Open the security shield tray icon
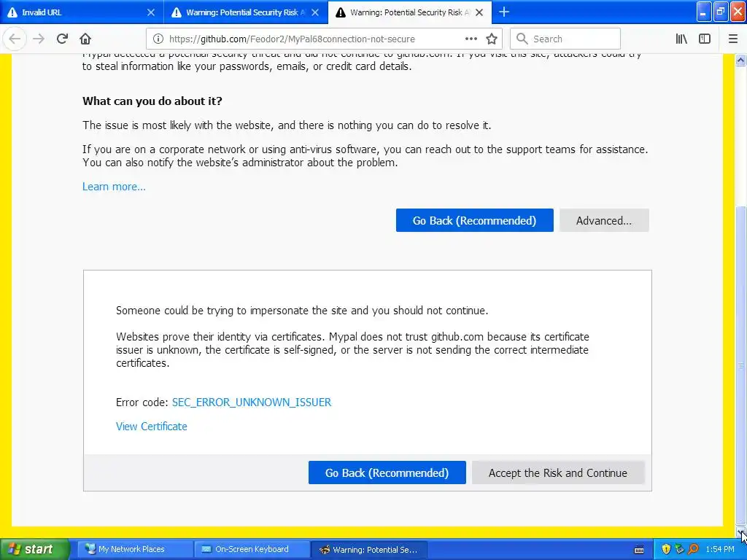Screen dimensions: 747x560 coord(666,550)
